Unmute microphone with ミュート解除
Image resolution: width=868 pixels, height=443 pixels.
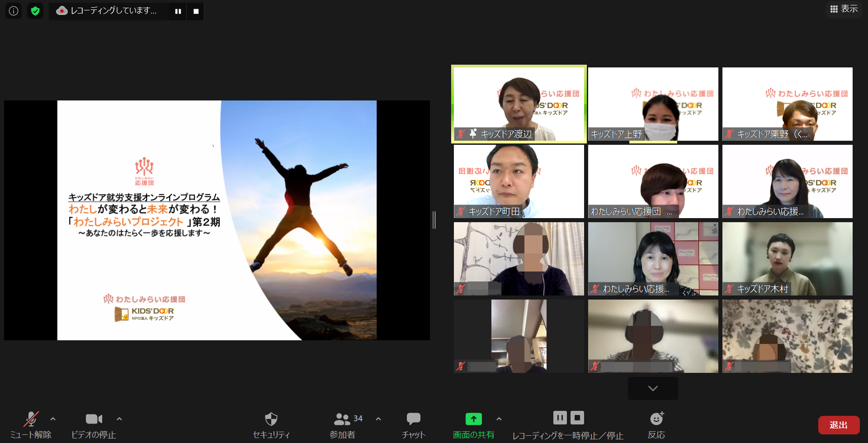31,425
